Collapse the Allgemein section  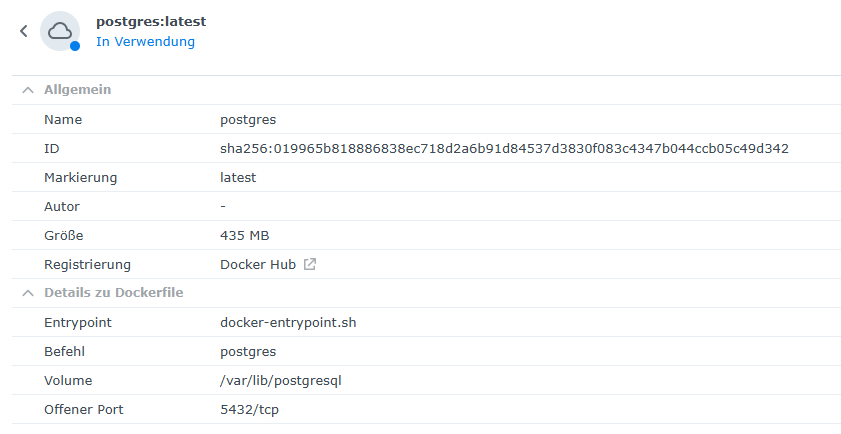click(27, 90)
